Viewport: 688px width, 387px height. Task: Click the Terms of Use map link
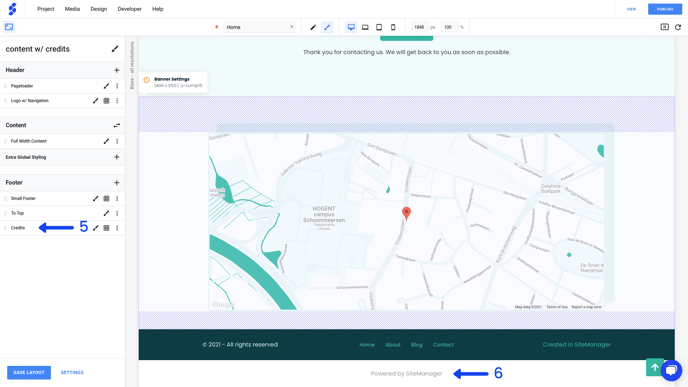tap(557, 307)
